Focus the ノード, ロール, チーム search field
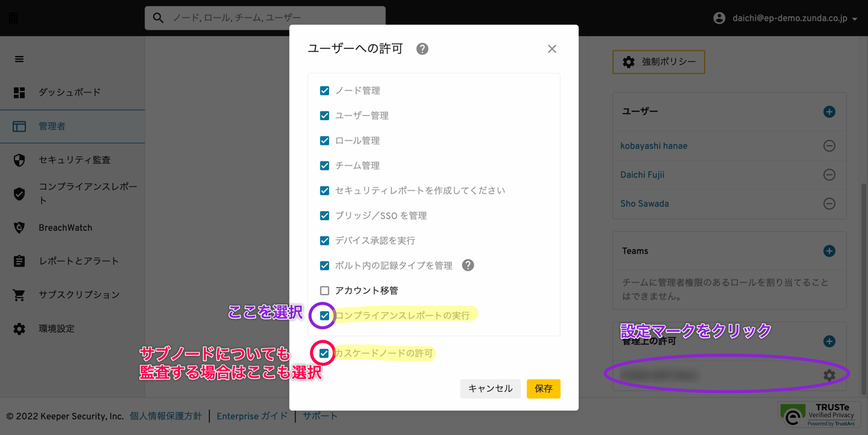This screenshot has width=868, height=435. click(265, 18)
